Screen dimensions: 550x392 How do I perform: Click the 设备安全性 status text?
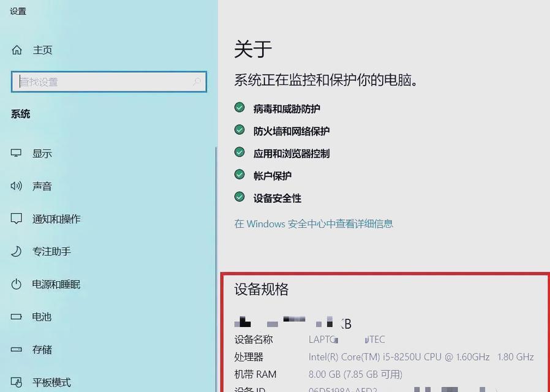click(277, 198)
